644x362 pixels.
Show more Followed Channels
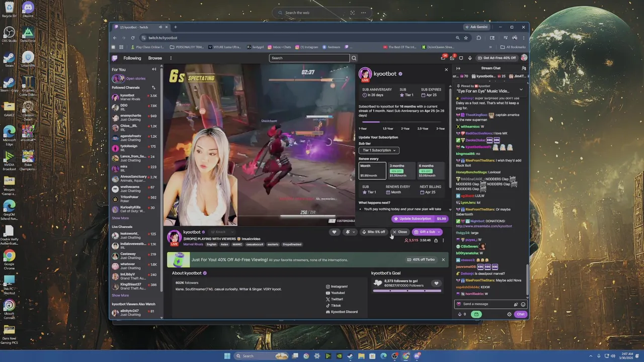(x=120, y=218)
